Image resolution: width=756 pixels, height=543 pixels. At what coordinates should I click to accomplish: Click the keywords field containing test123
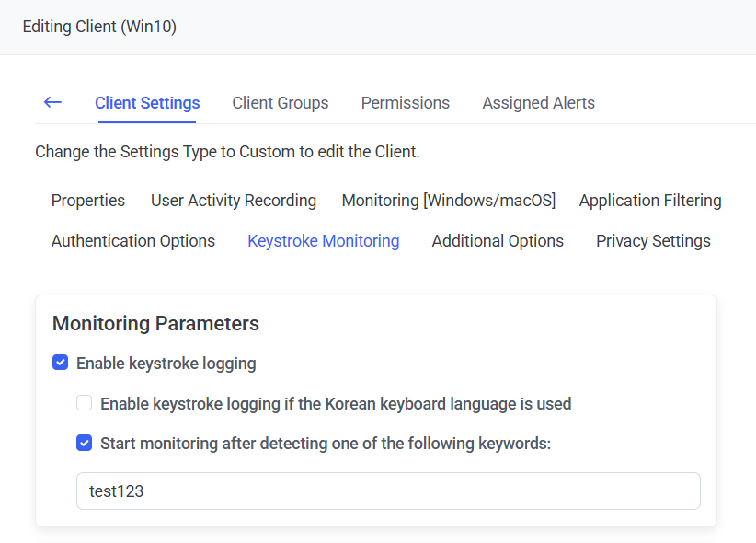click(x=387, y=491)
